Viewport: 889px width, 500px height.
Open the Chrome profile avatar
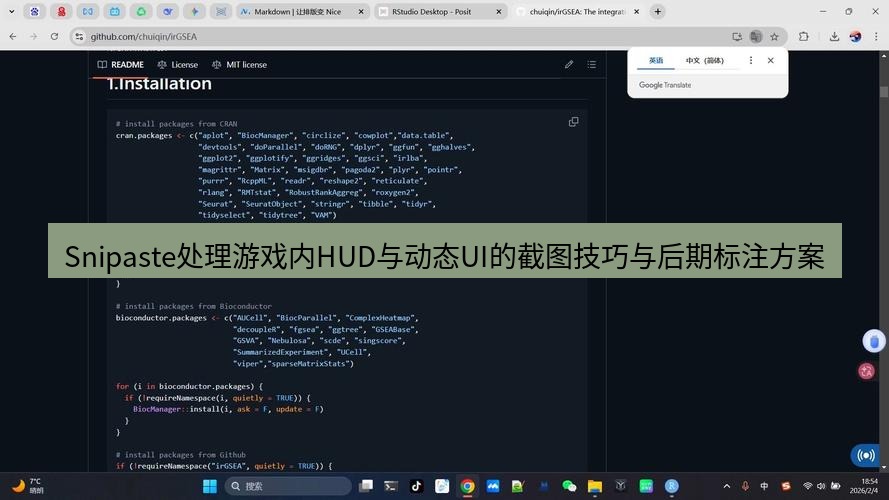coord(856,36)
